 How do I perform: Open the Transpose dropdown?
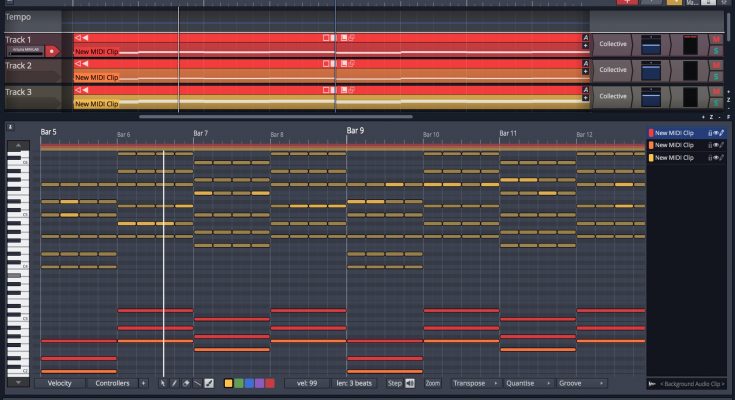[x=473, y=383]
